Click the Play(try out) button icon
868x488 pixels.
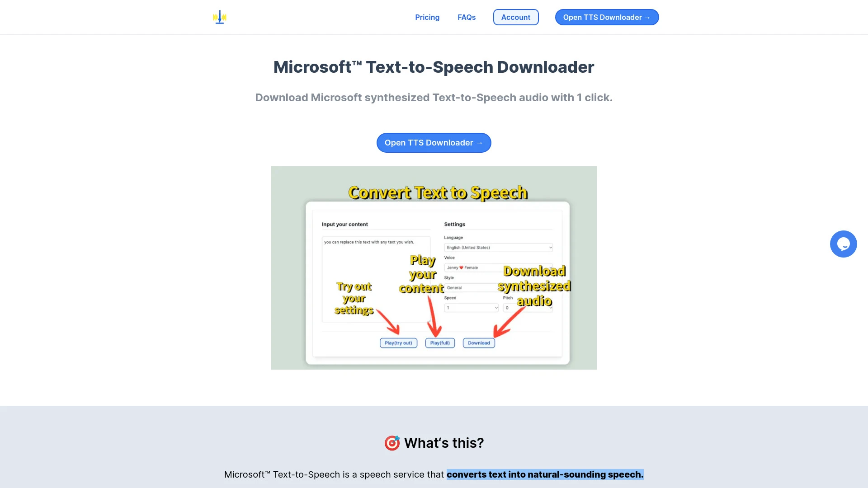pyautogui.click(x=398, y=343)
